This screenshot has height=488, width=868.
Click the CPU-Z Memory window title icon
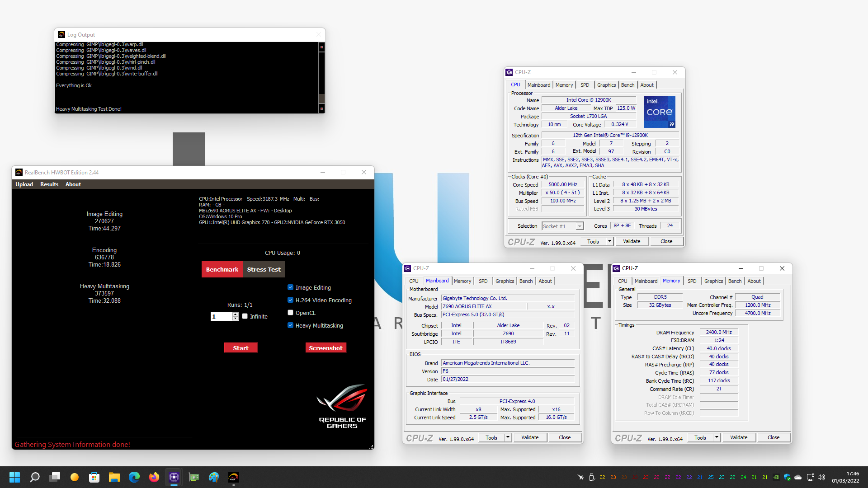(x=616, y=268)
